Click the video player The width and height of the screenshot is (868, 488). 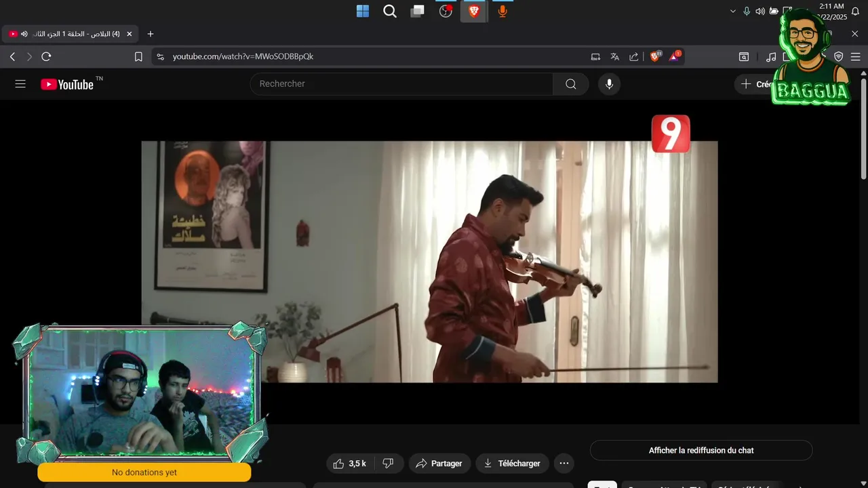click(429, 262)
